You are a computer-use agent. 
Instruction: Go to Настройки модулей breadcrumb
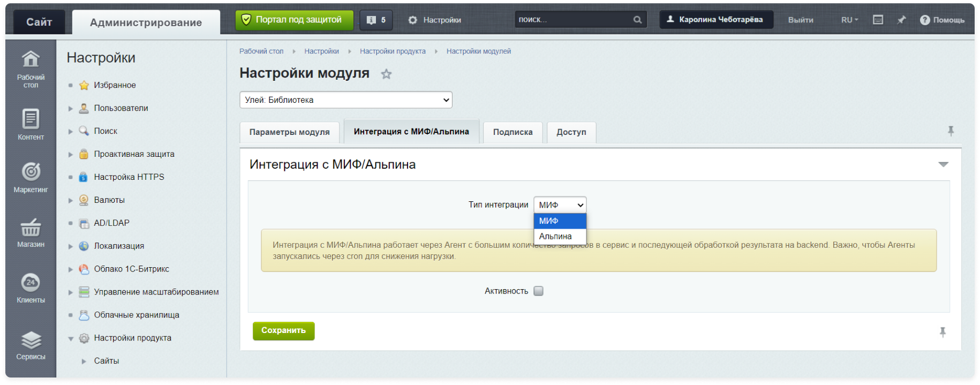click(x=479, y=51)
